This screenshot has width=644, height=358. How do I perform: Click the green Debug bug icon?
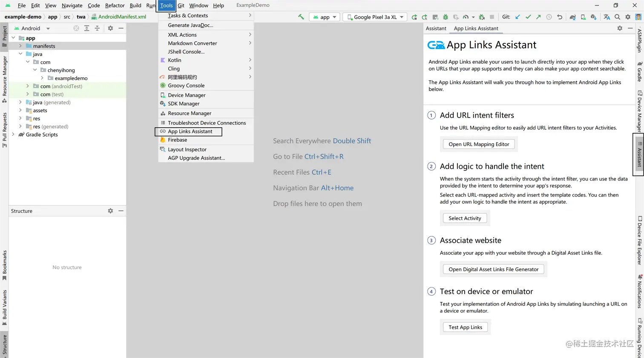pyautogui.click(x=446, y=17)
